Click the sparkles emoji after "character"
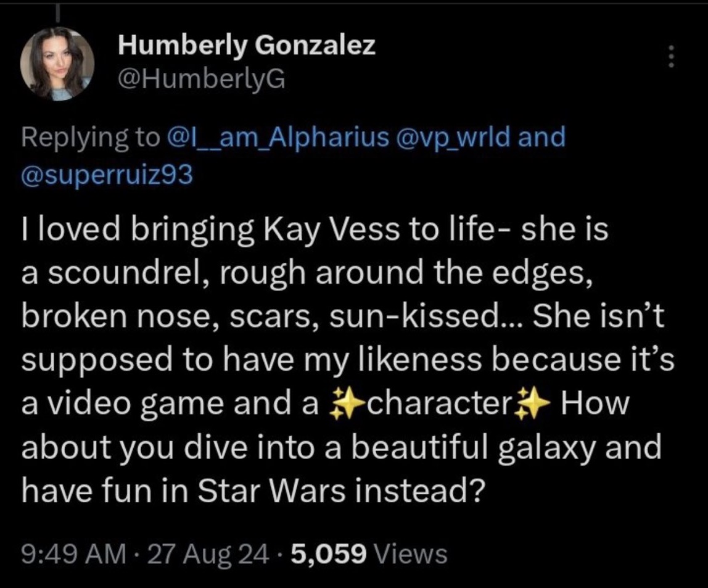Screen dimensions: 708x588 pyautogui.click(x=531, y=404)
